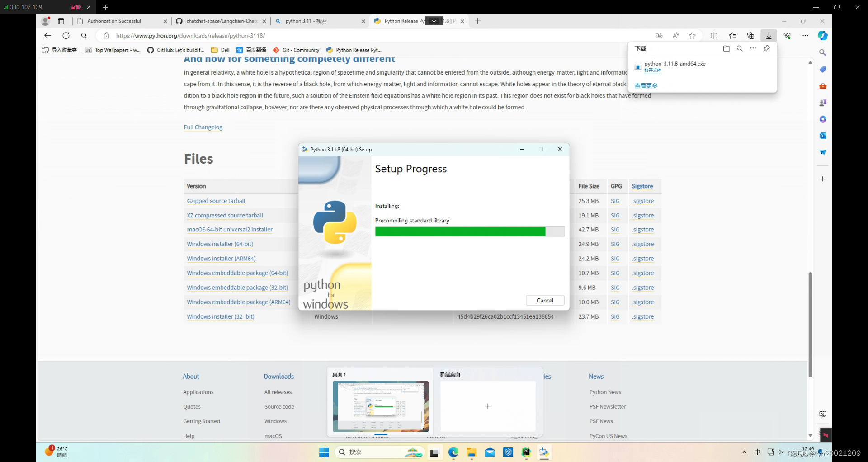Image resolution: width=868 pixels, height=462 pixels.
Task: Open GitHub: Let's build bookmark
Action: tap(176, 50)
